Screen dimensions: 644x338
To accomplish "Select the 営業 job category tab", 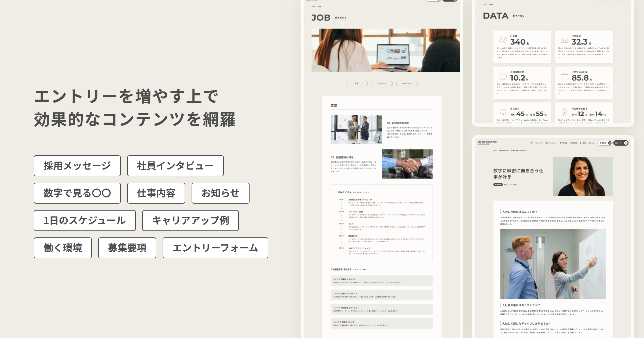I will pos(357,83).
